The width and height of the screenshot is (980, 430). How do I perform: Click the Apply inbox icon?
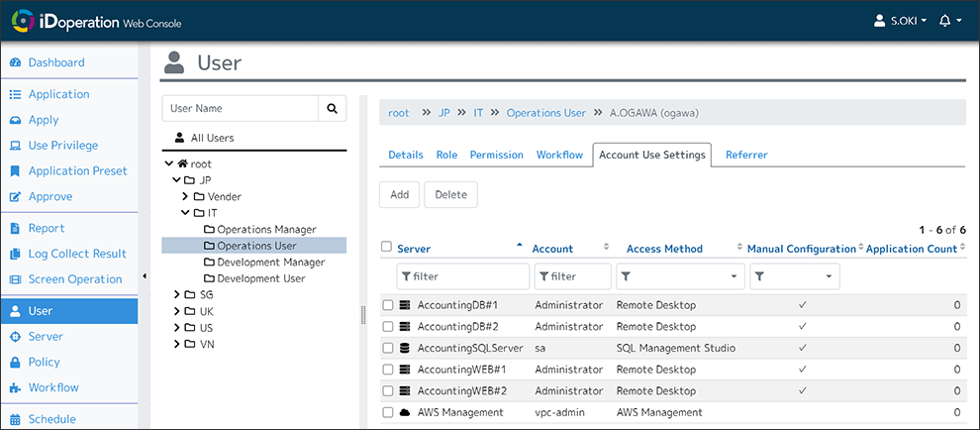16,120
